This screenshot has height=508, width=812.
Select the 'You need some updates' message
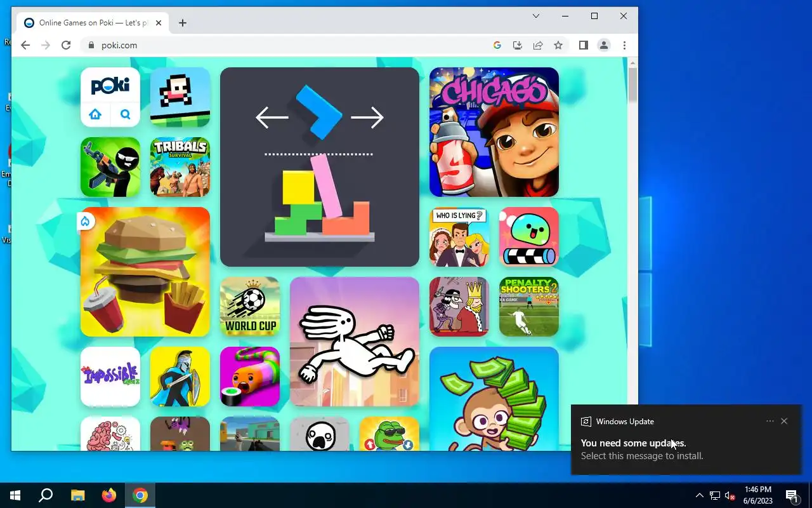pos(633,443)
